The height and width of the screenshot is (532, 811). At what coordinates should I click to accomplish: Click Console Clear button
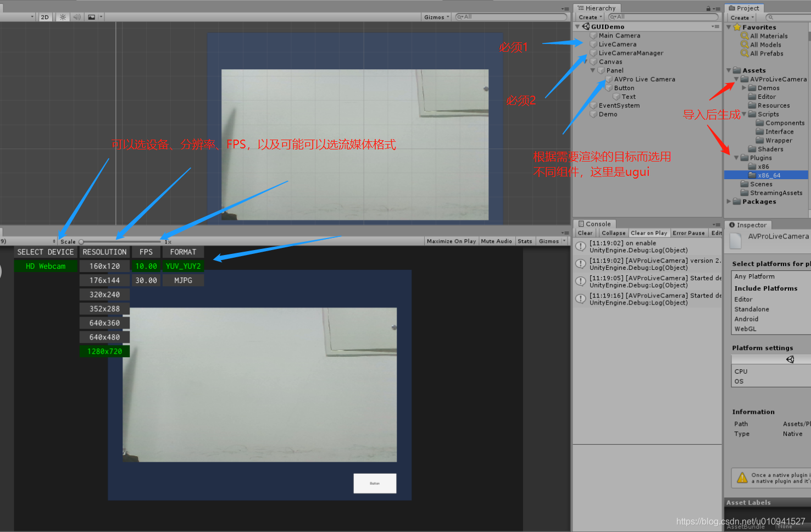coord(585,233)
